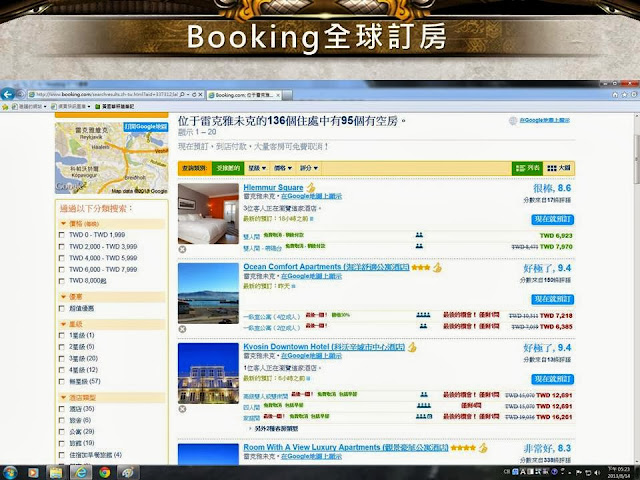
Task: Open the 星級 sort dropdown
Action: [257, 168]
